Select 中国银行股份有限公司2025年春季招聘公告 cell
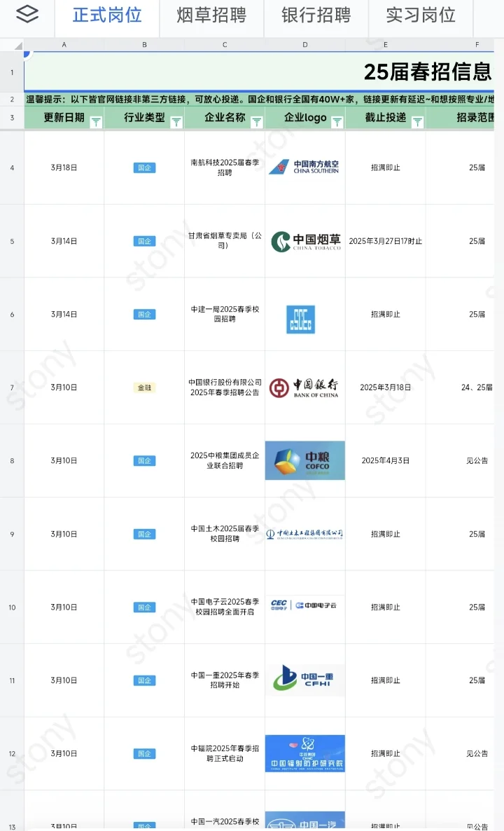 coord(225,387)
